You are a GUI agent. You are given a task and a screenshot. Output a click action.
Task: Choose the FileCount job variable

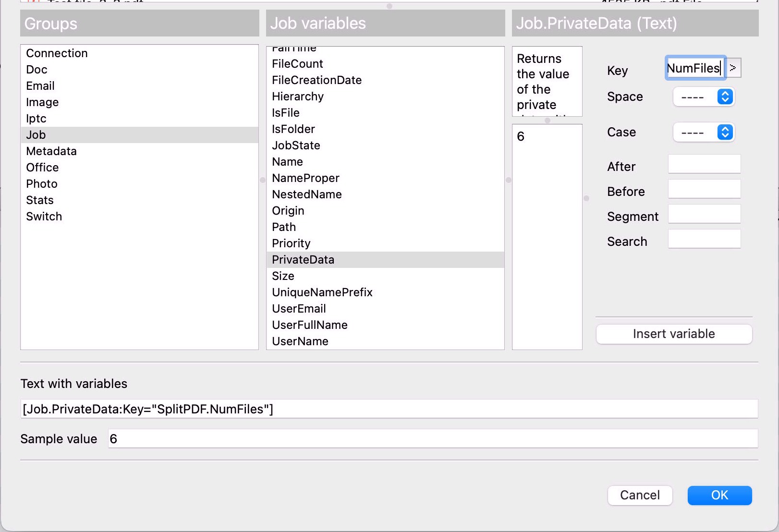coord(297,63)
